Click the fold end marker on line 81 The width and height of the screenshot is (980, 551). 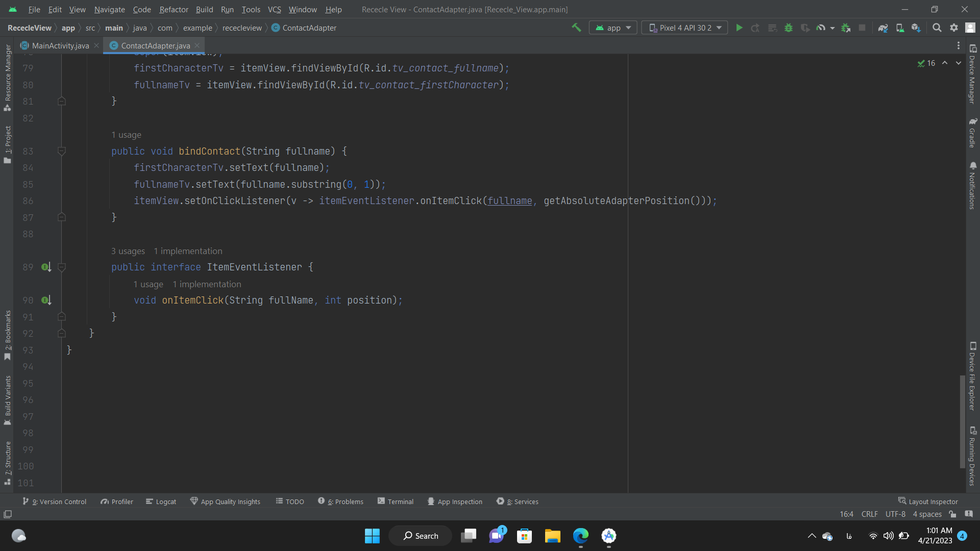coord(62,101)
